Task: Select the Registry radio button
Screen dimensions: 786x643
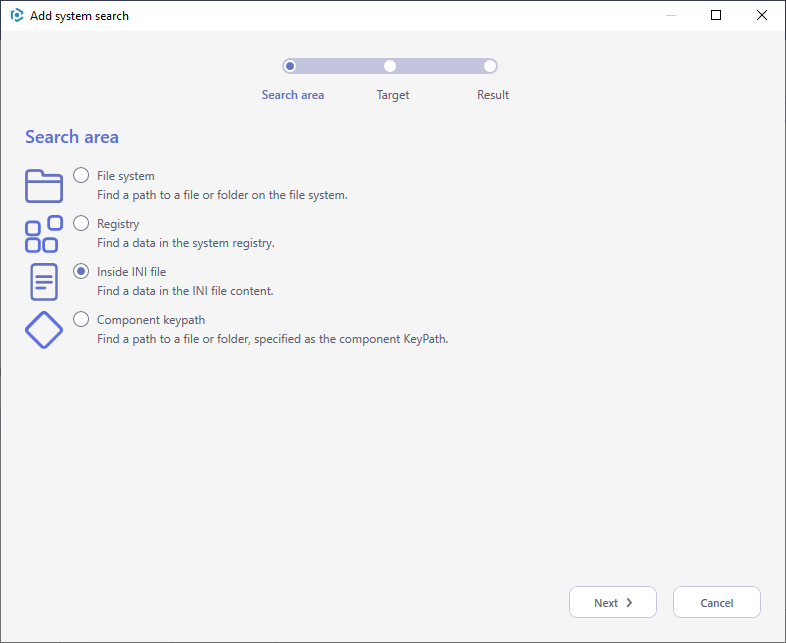Action: [81, 223]
